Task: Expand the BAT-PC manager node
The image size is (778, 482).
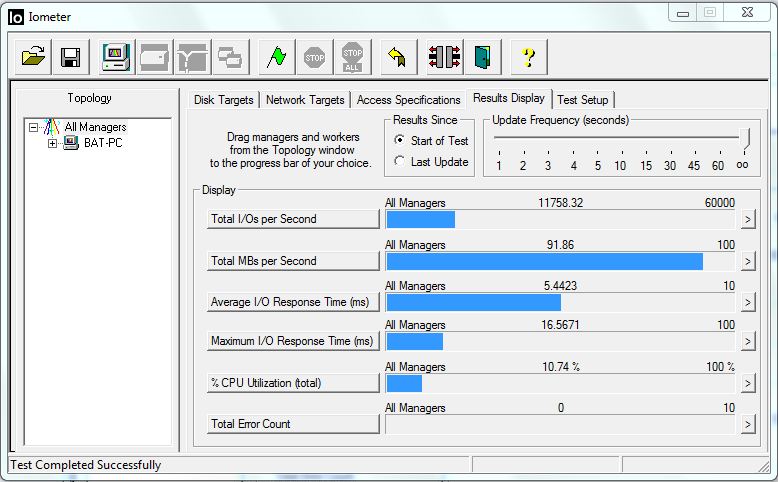Action: 52,143
